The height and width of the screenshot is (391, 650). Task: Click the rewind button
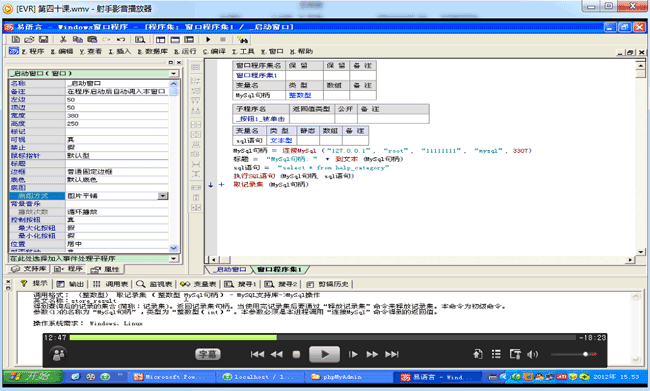click(276, 355)
